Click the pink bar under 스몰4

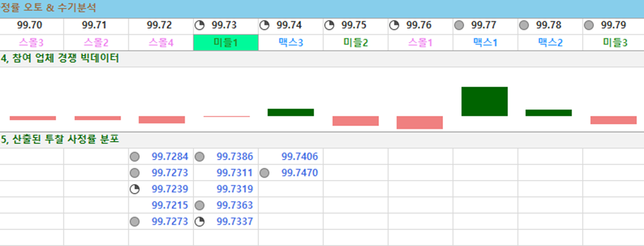162,120
